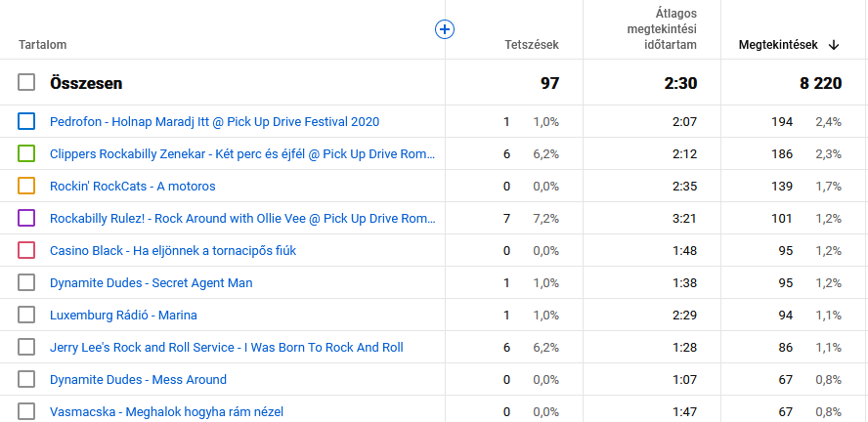Click the sort arrow next to Megtekintések
Image resolution: width=868 pixels, height=422 pixels.
point(834,45)
